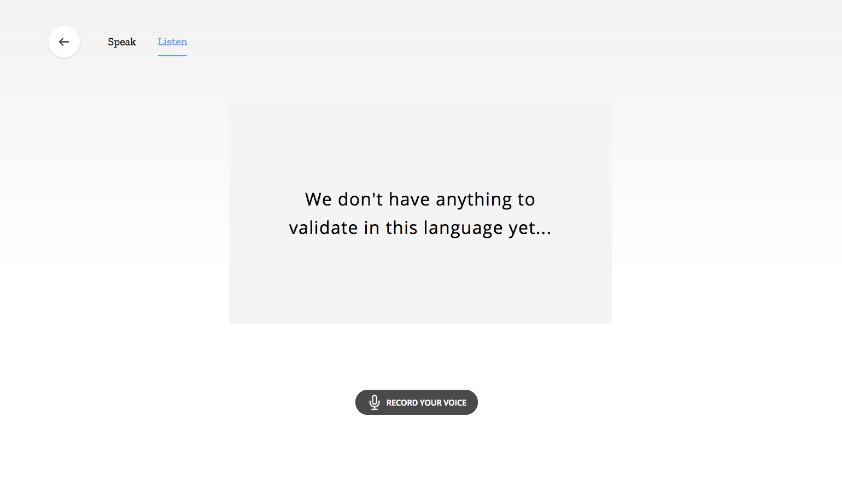The height and width of the screenshot is (504, 842).
Task: Switch to the Speak tab
Action: click(x=121, y=42)
